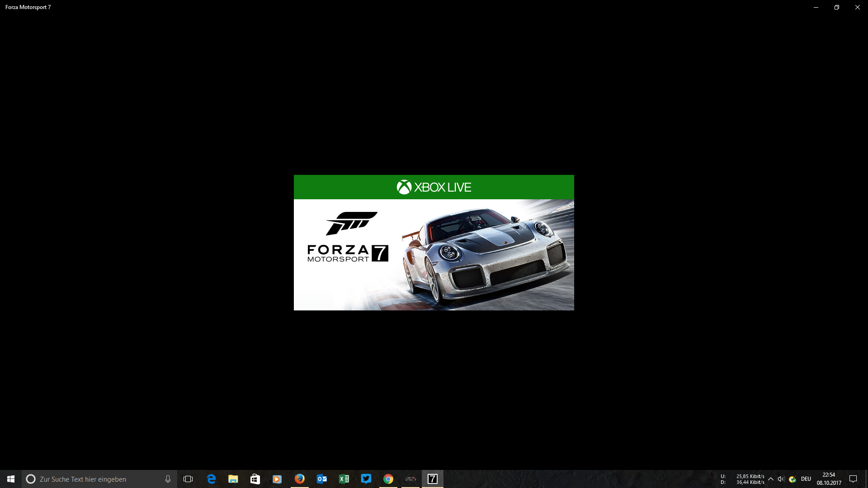Click the car game taskbar icon

coord(410,479)
